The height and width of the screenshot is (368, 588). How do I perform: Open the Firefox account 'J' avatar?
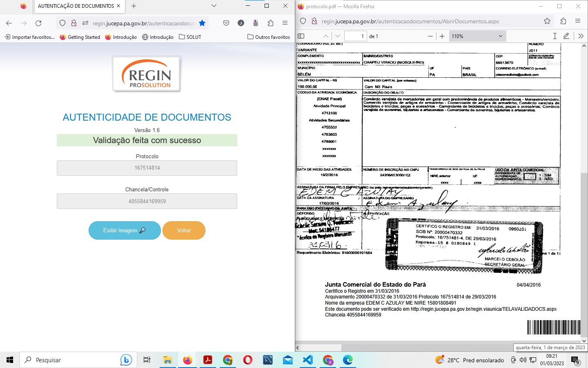(x=241, y=23)
